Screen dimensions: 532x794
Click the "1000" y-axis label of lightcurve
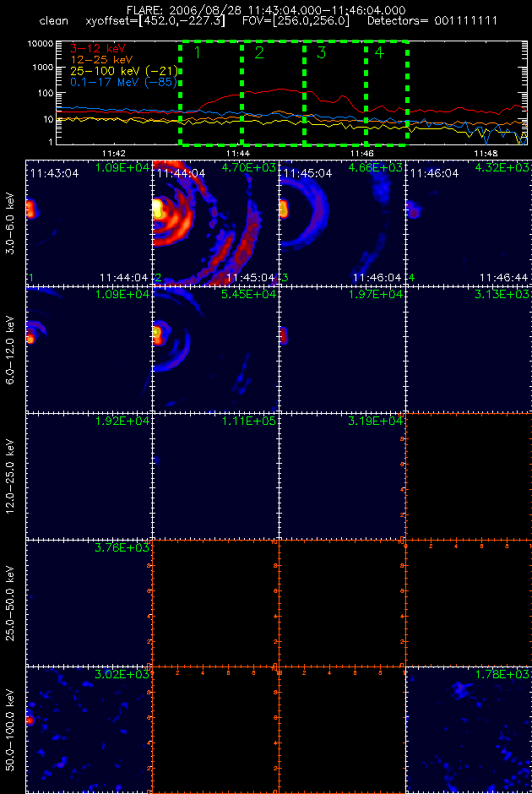coord(43,68)
